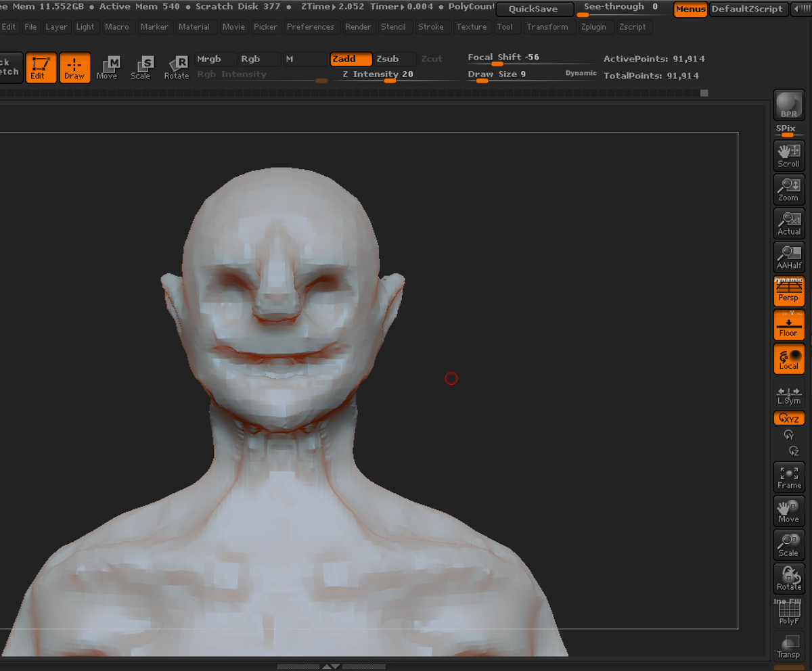Click the BPR render icon
The width and height of the screenshot is (812, 671).
click(x=789, y=105)
